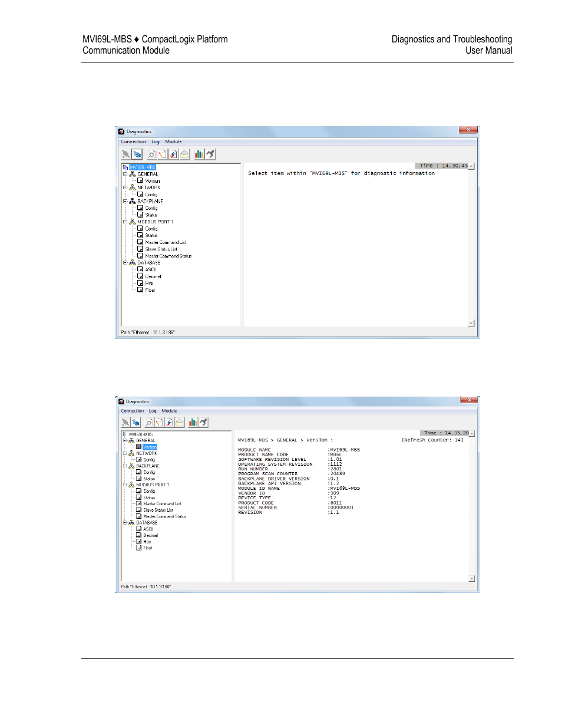Select Decimal database view in 14.35.20 window
This screenshot has width=562, height=728.
pos(150,535)
